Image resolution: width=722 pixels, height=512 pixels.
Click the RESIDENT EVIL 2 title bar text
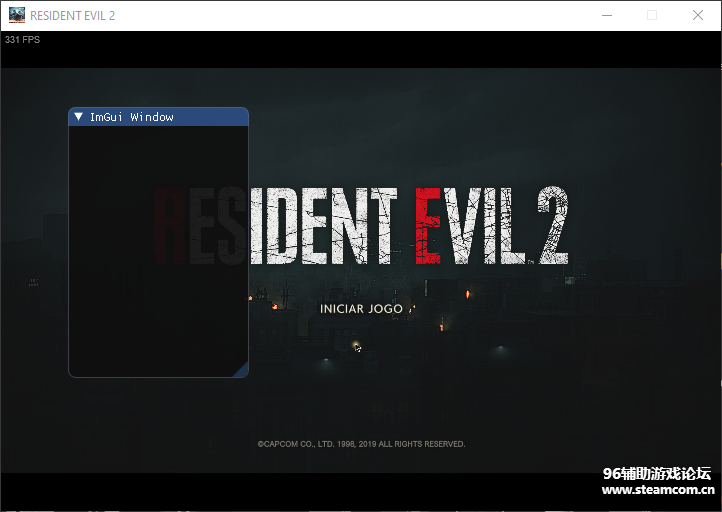point(72,16)
